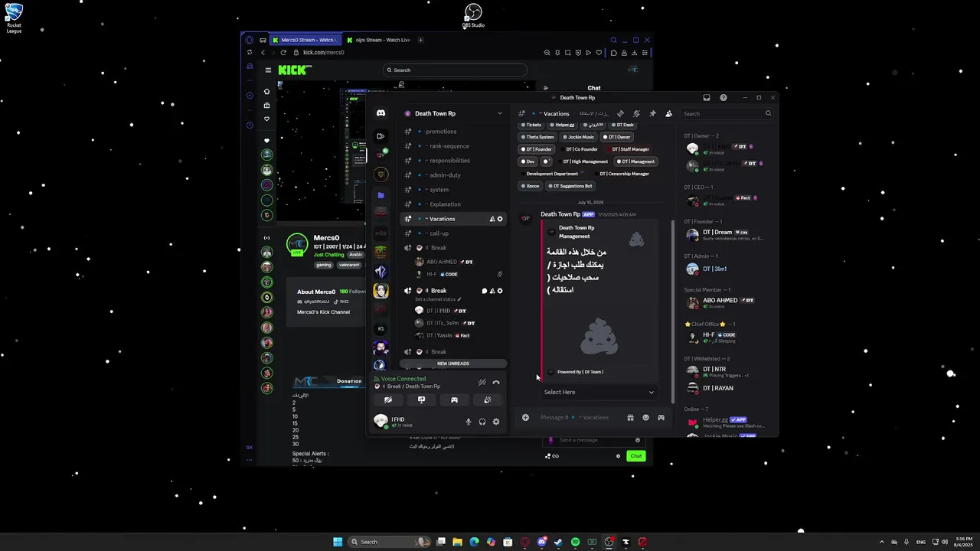This screenshot has height=551, width=980.
Task: Open Threads icon in Vacations channel header
Action: 620,113
